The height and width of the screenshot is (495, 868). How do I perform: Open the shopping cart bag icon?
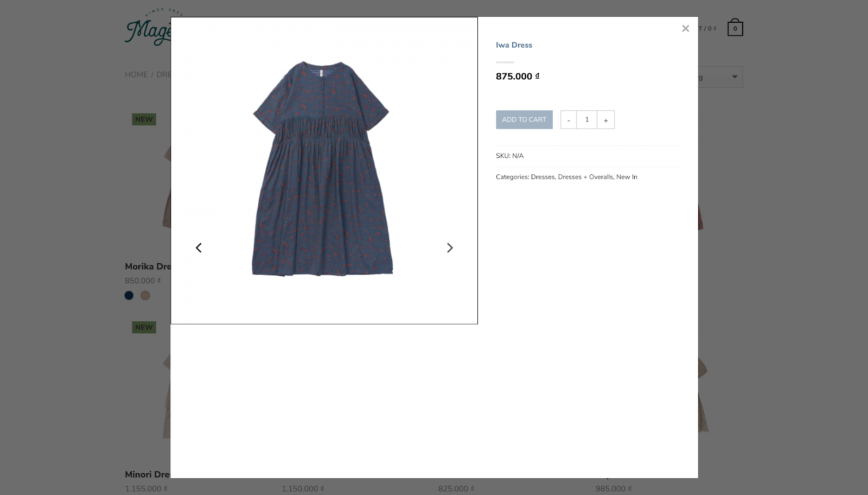pyautogui.click(x=735, y=28)
